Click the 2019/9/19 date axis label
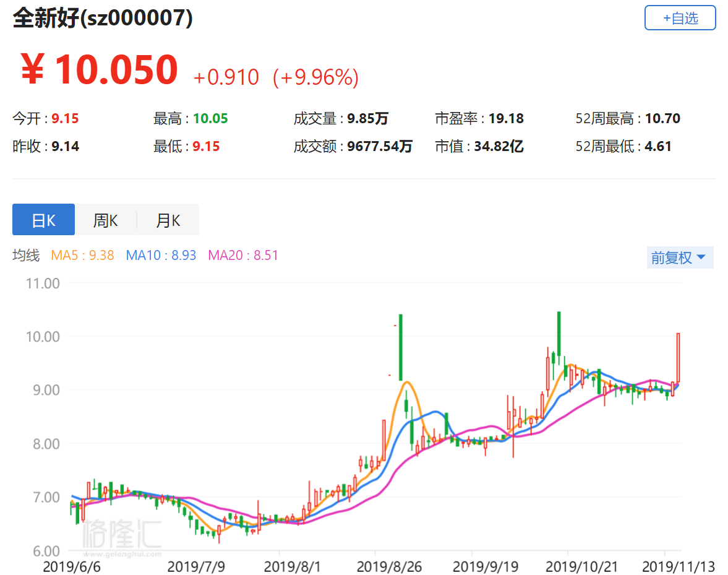Screen dimensions: 728x575 [x=485, y=566]
